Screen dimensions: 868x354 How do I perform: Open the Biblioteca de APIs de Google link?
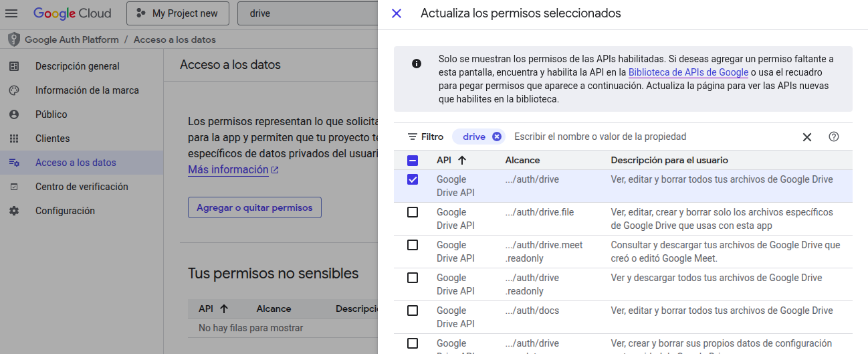pos(688,72)
